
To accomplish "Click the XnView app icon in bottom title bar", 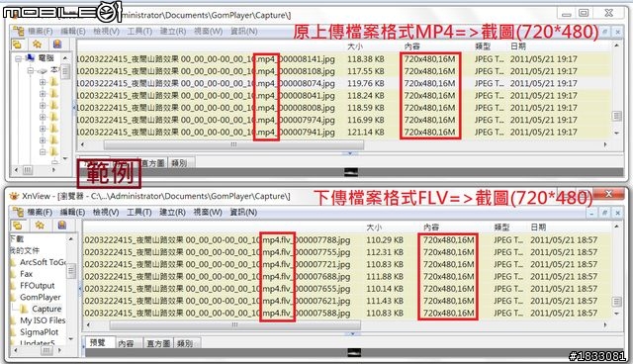I will pos(14,196).
